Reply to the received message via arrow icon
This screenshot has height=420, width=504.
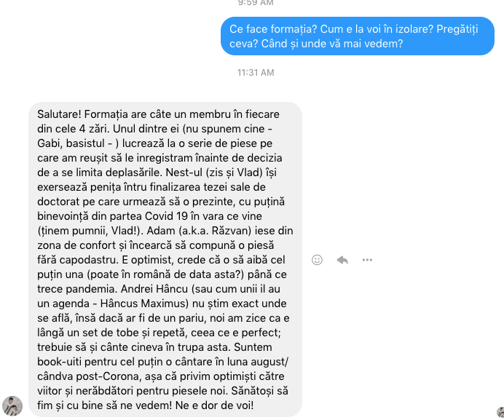pyautogui.click(x=342, y=260)
